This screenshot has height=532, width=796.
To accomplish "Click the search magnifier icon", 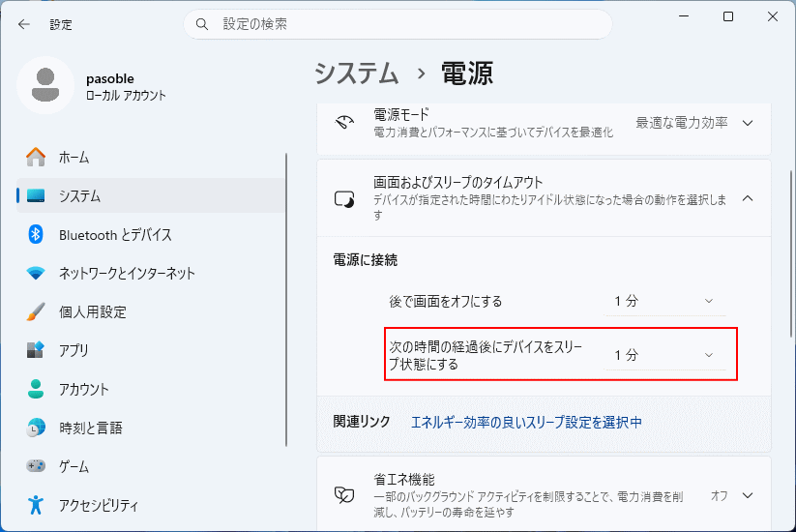I will click(202, 24).
